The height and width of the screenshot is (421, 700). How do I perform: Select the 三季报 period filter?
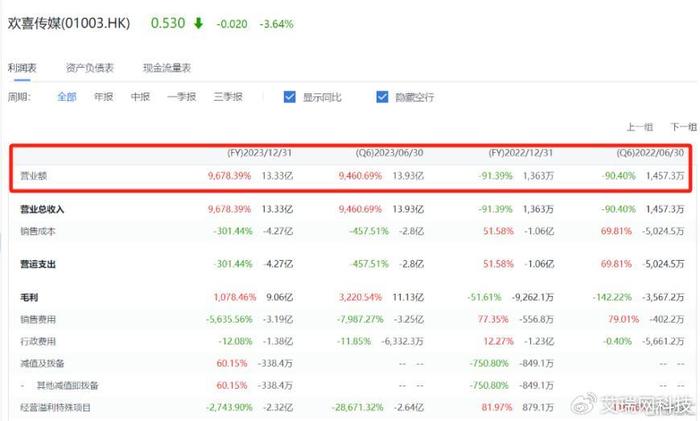click(x=228, y=97)
